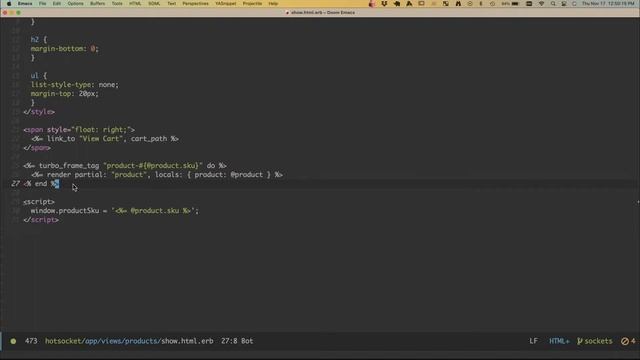Click the closing </style> tag

[x=39, y=112]
